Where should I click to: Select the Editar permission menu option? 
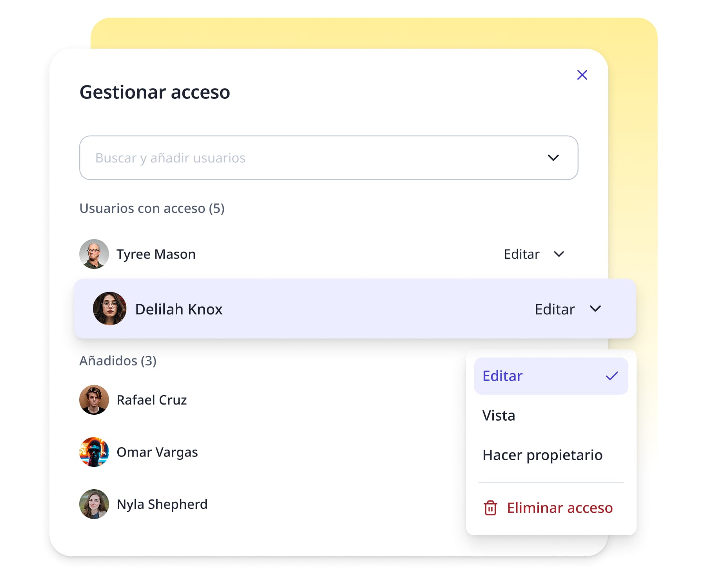503,376
